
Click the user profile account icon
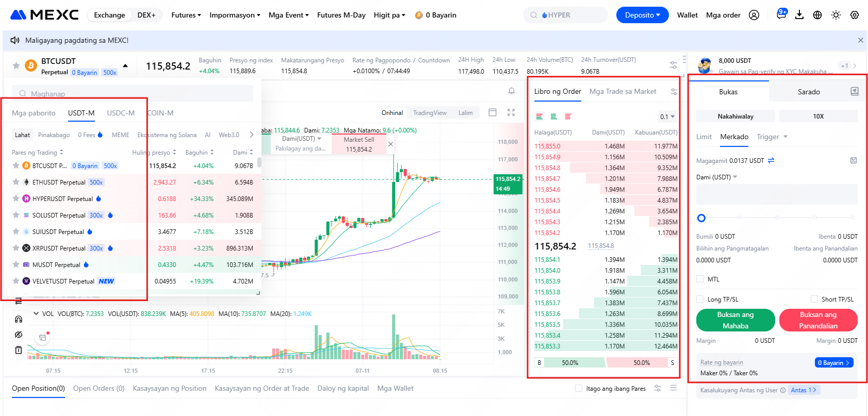[x=754, y=15]
